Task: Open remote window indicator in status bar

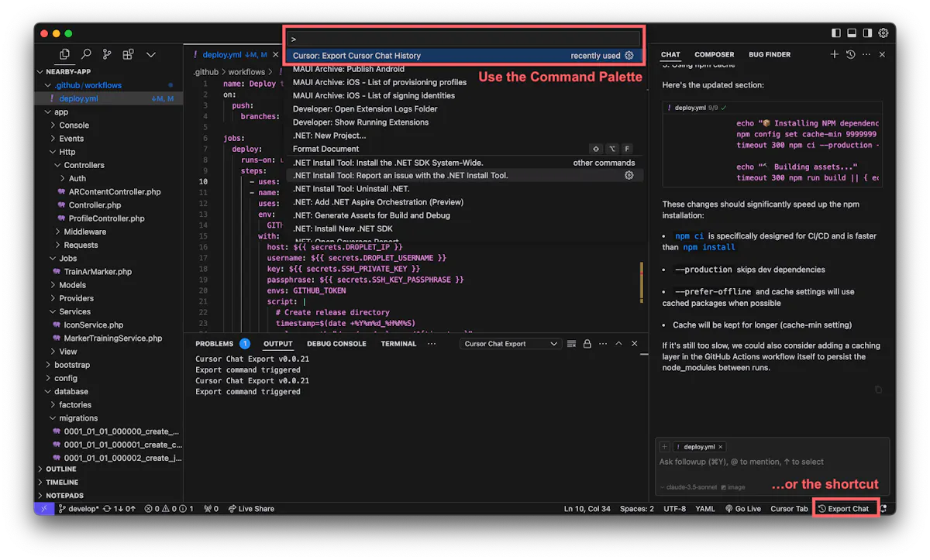Action: (x=44, y=509)
